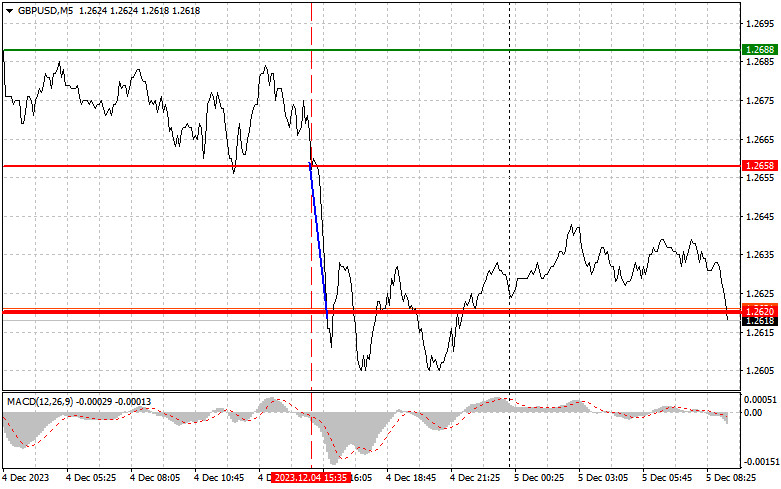Select the 4 Dec 21:25 time axis label
Viewport: 781px width, 489px height.
click(475, 478)
